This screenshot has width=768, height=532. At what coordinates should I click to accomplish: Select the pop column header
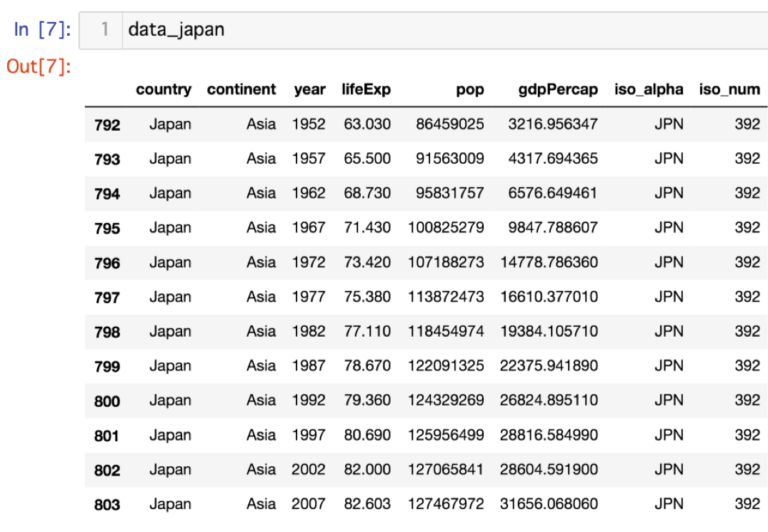click(470, 89)
